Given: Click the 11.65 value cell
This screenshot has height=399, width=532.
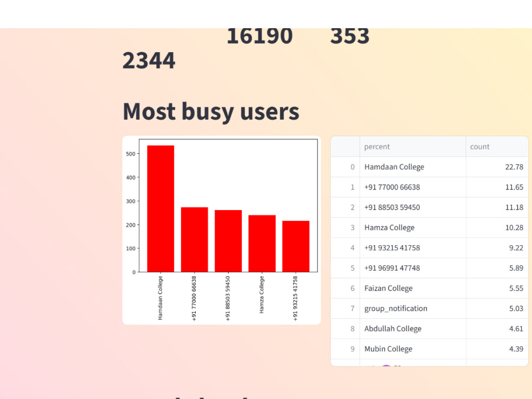Looking at the screenshot, I should coord(497,187).
